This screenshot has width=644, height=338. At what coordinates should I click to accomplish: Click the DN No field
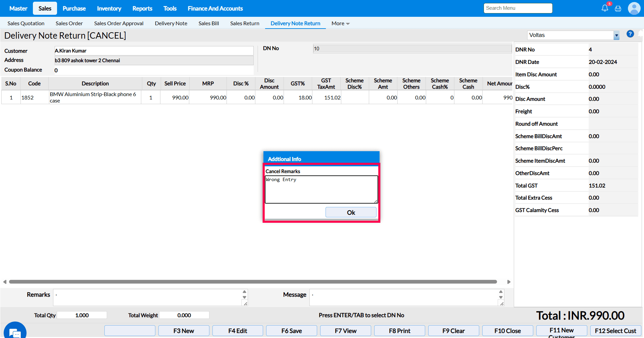click(x=412, y=49)
